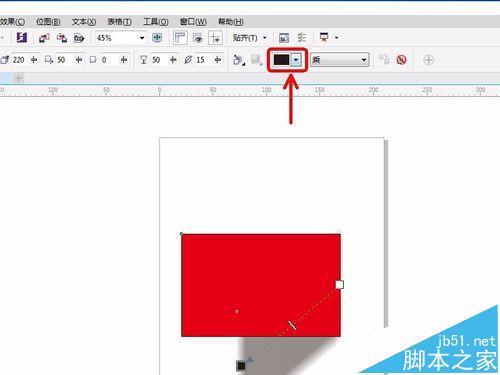Open the 表格(T) menu
Image resolution: width=500 pixels, height=375 pixels.
119,22
